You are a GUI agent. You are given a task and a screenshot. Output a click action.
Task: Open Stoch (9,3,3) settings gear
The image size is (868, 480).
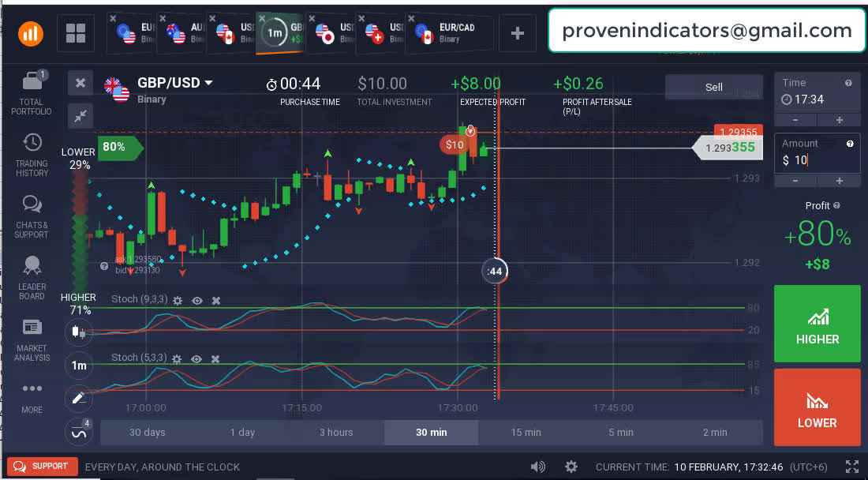pyautogui.click(x=178, y=301)
